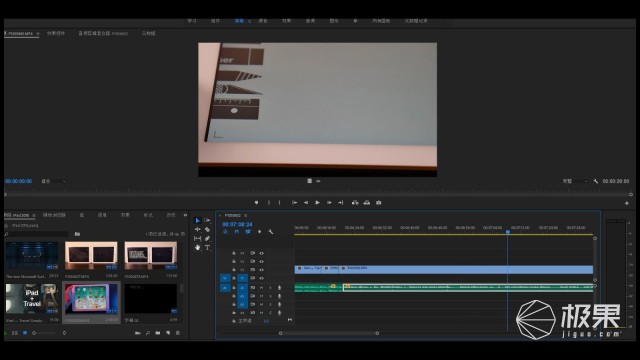Open the zoom level dropdown in source monitor
This screenshot has width=640, height=360.
click(x=54, y=181)
